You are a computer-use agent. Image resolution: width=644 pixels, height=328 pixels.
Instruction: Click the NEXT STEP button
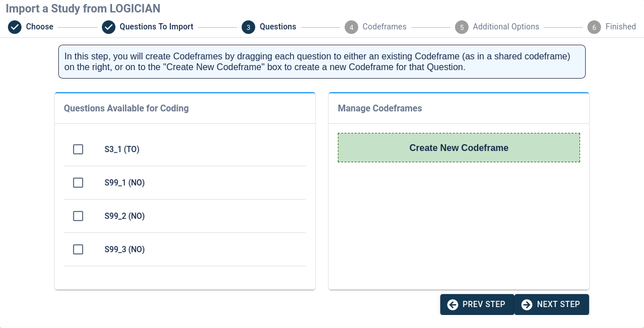pyautogui.click(x=552, y=304)
